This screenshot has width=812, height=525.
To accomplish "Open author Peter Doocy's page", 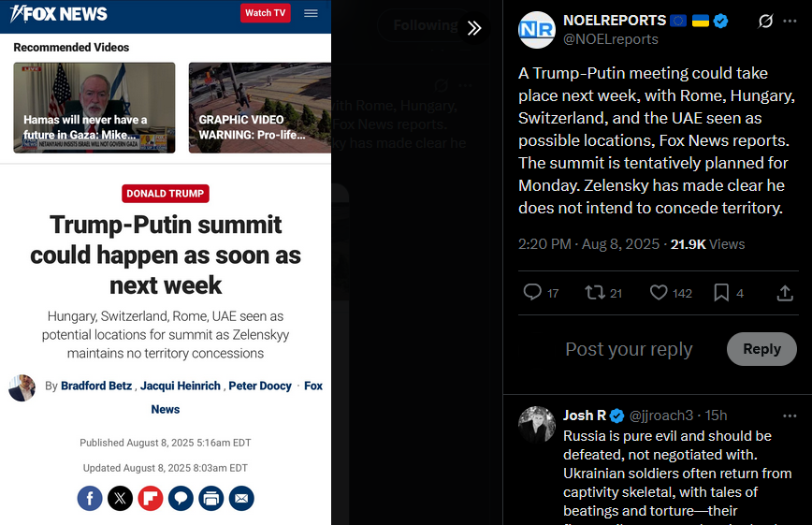I will (x=260, y=386).
